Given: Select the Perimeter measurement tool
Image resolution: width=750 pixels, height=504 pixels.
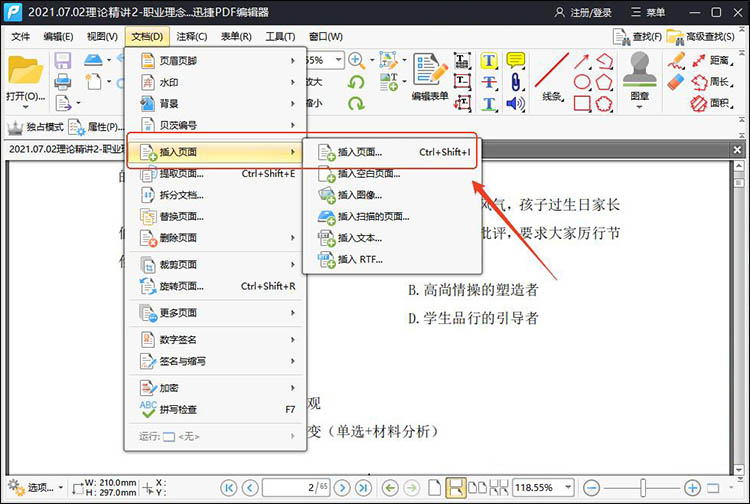Looking at the screenshot, I should (713, 82).
